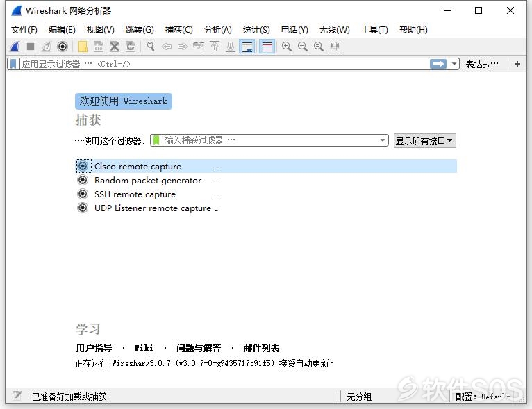The width and height of the screenshot is (532, 409).
Task: Add a display filter button plus
Action: 517,64
